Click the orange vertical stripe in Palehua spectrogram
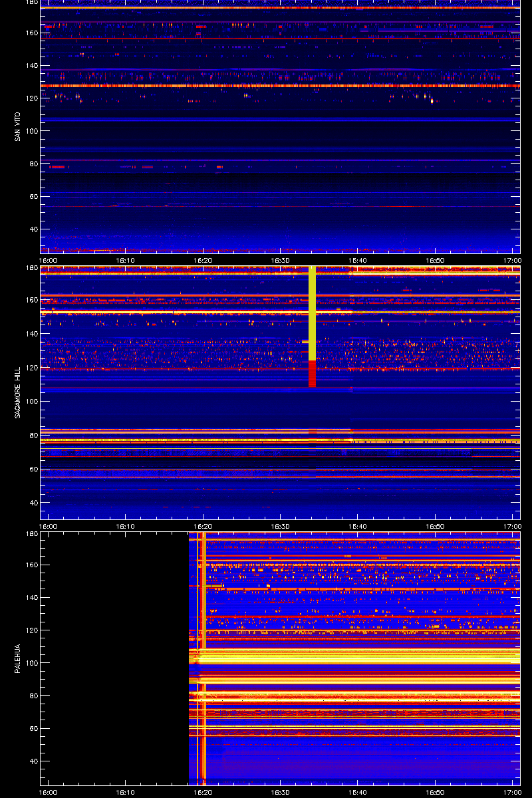Viewport: 532px width, 798px height. (x=203, y=658)
